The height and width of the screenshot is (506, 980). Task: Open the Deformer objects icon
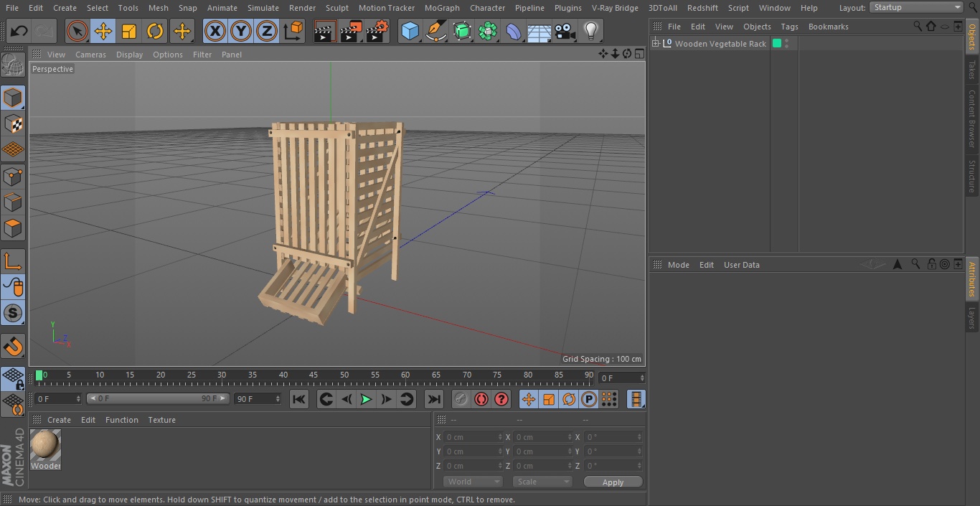pyautogui.click(x=514, y=32)
